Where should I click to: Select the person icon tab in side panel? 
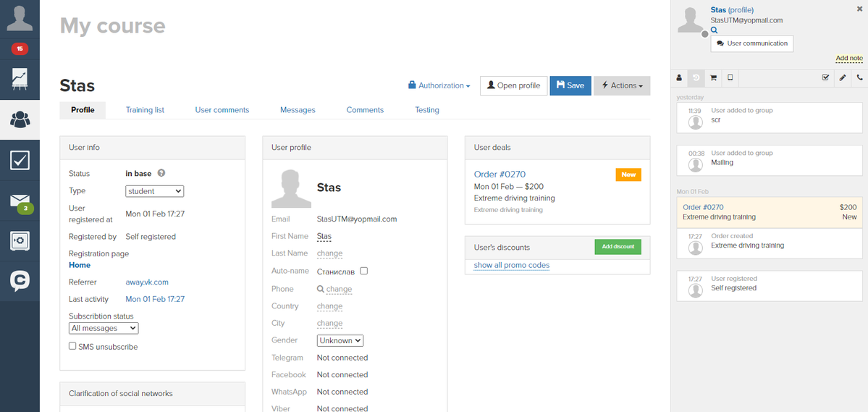[x=679, y=78]
